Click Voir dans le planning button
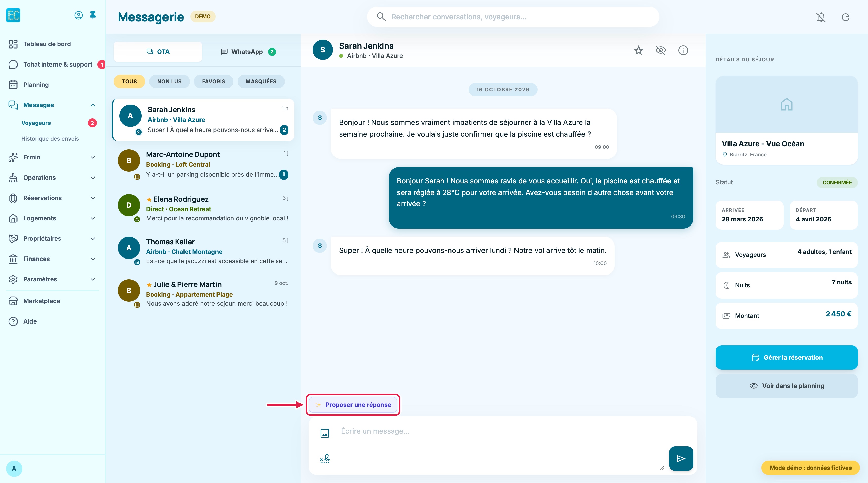868x483 pixels. (x=787, y=386)
